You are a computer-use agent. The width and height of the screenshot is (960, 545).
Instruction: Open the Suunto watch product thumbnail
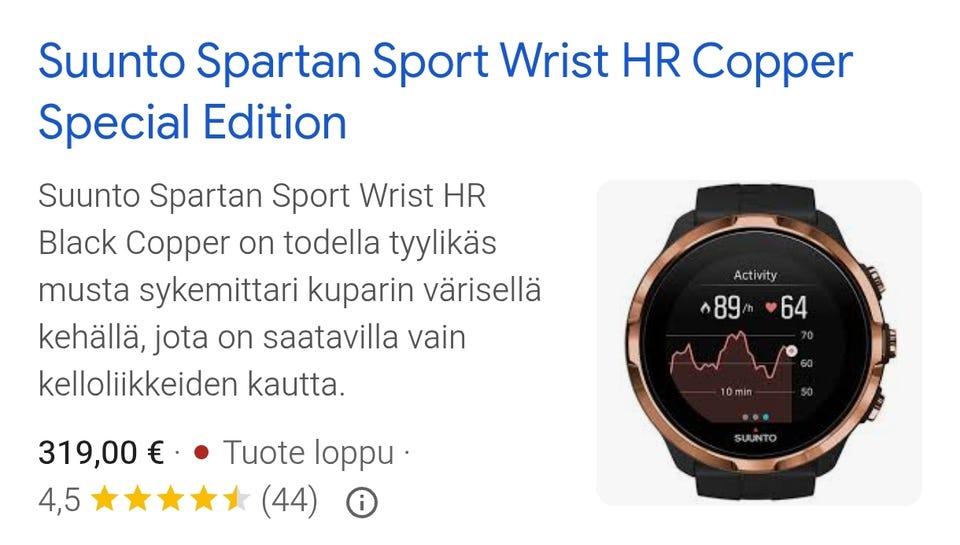point(759,343)
